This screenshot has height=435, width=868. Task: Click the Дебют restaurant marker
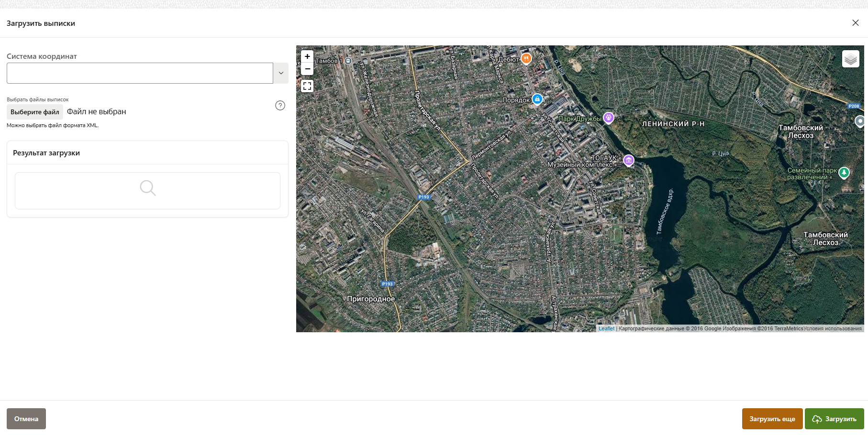coord(526,58)
